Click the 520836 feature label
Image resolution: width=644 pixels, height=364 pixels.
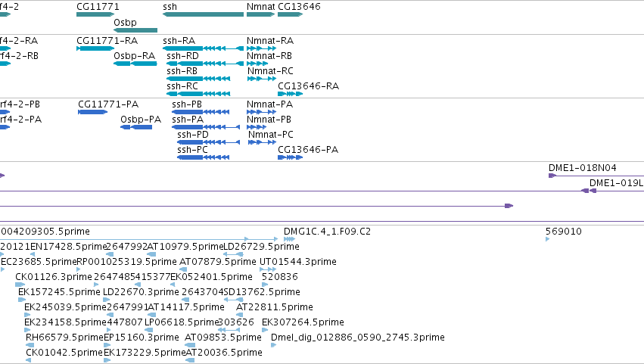point(280,277)
